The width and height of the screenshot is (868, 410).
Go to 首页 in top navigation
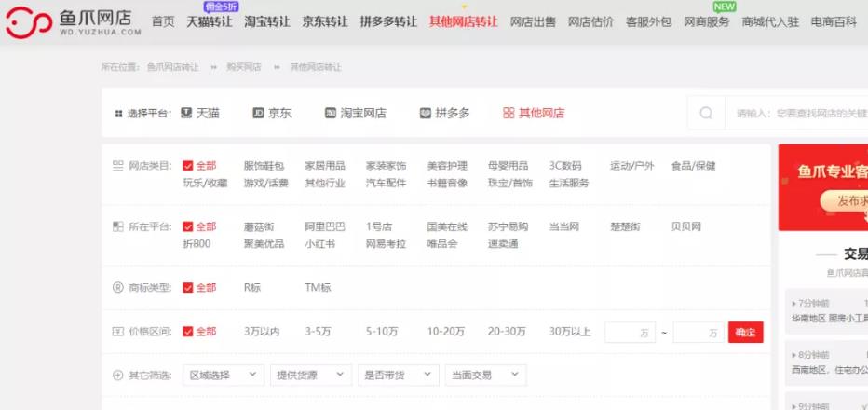click(x=163, y=21)
